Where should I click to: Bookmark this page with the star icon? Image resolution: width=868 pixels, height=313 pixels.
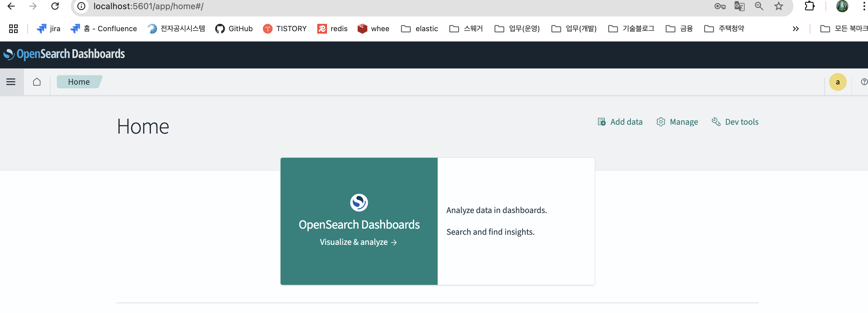[778, 6]
